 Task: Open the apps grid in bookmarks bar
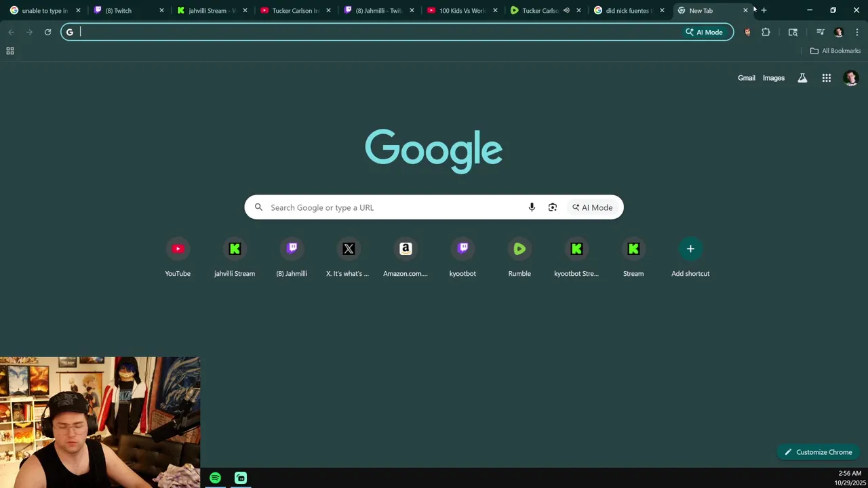[x=10, y=51]
